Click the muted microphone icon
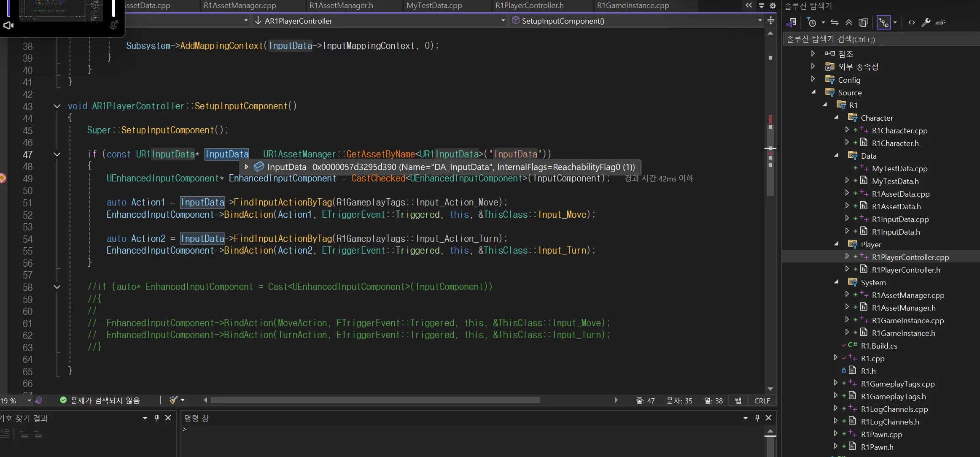Screen dimensions: 980x457 (114, 25)
